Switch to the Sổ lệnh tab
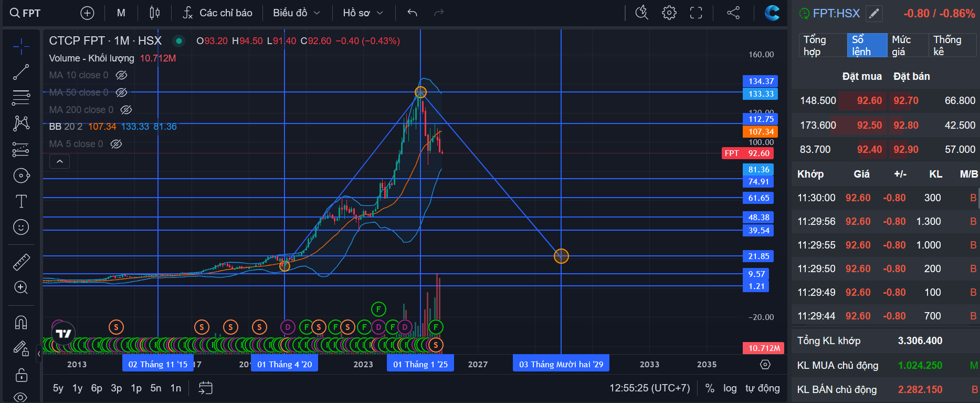The height and width of the screenshot is (403, 980). [x=866, y=46]
